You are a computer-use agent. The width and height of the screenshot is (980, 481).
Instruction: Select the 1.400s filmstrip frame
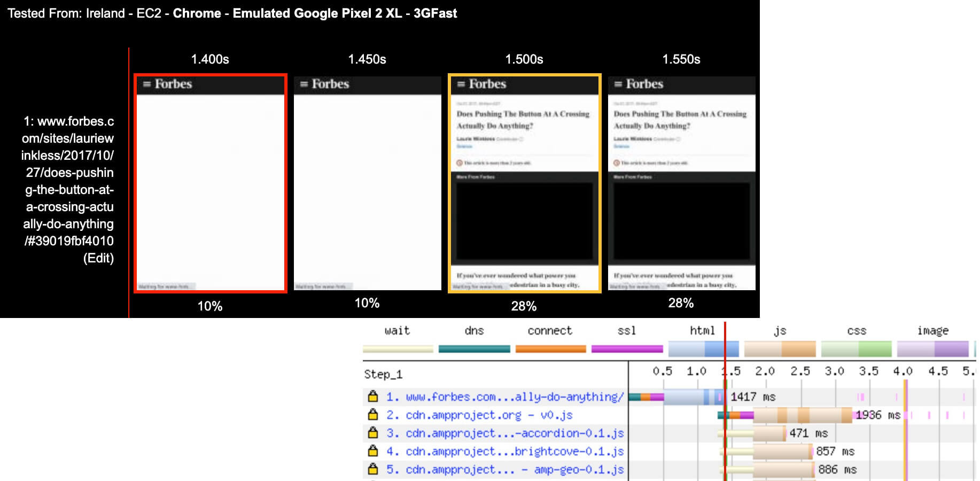(211, 183)
